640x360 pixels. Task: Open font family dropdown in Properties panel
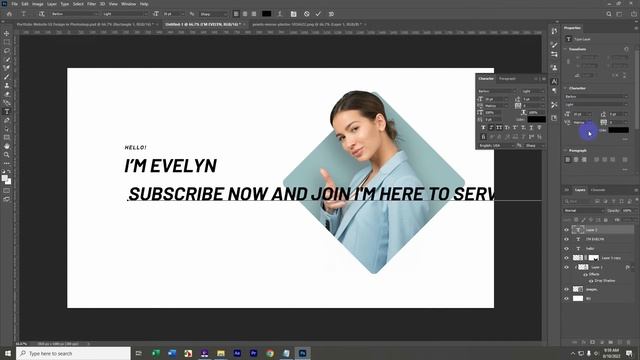tap(596, 96)
